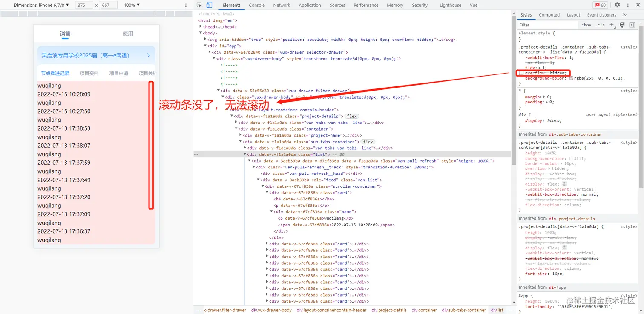Open the ellipsis actions on the selected list node
Image resolution: width=644 pixels, height=314 pixels.
(196, 154)
